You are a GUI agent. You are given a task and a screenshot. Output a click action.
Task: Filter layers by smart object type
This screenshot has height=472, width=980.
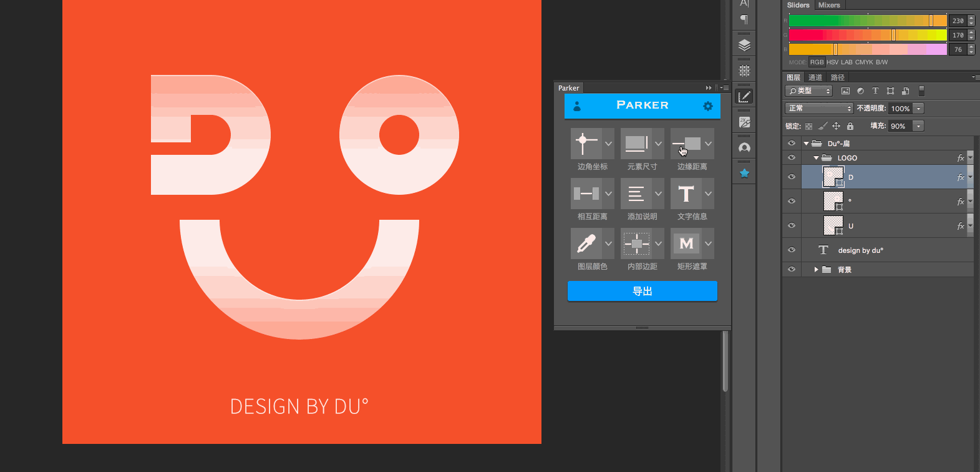coord(905,91)
